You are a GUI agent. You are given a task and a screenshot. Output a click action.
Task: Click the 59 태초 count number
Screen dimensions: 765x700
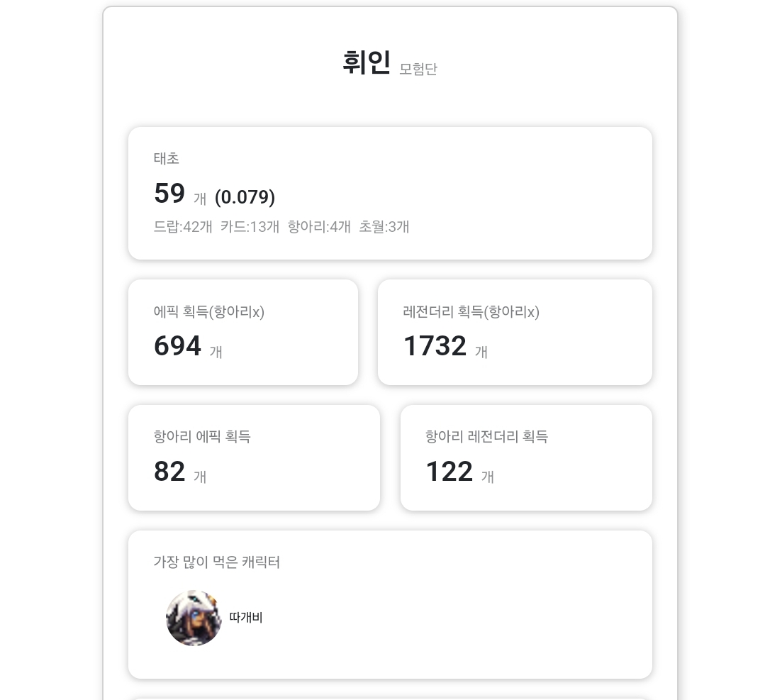[x=169, y=194]
